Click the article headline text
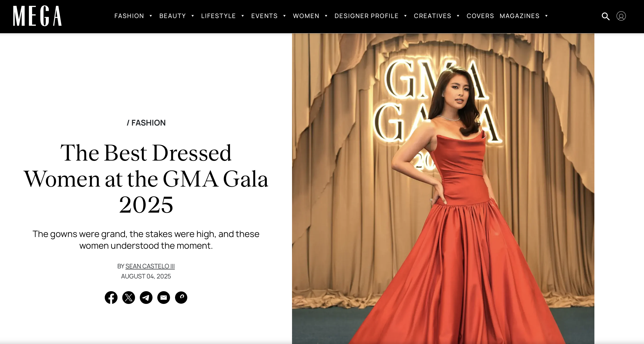The image size is (644, 344). point(146,179)
